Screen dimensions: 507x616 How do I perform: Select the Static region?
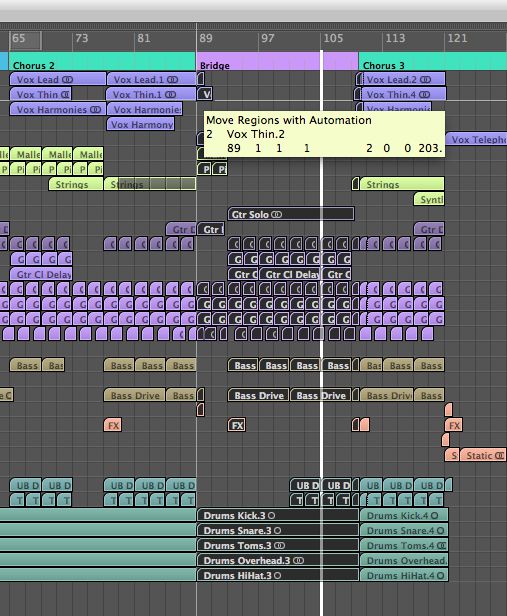click(x=483, y=455)
